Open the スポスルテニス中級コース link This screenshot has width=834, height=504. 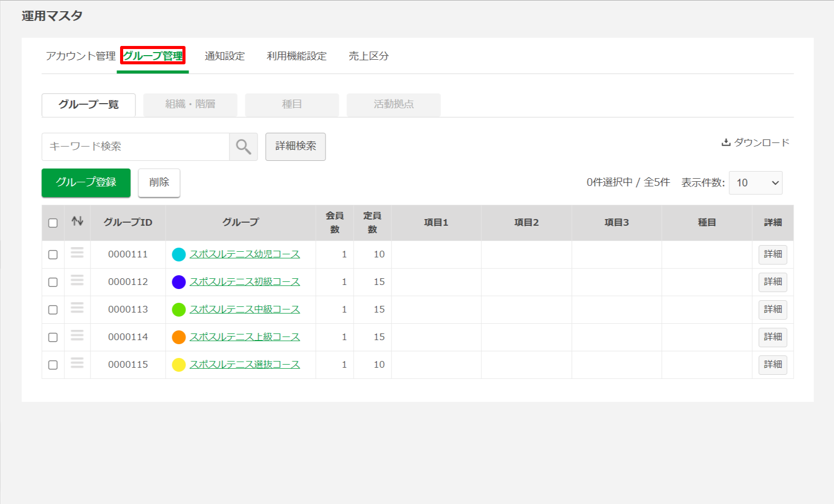pos(245,309)
